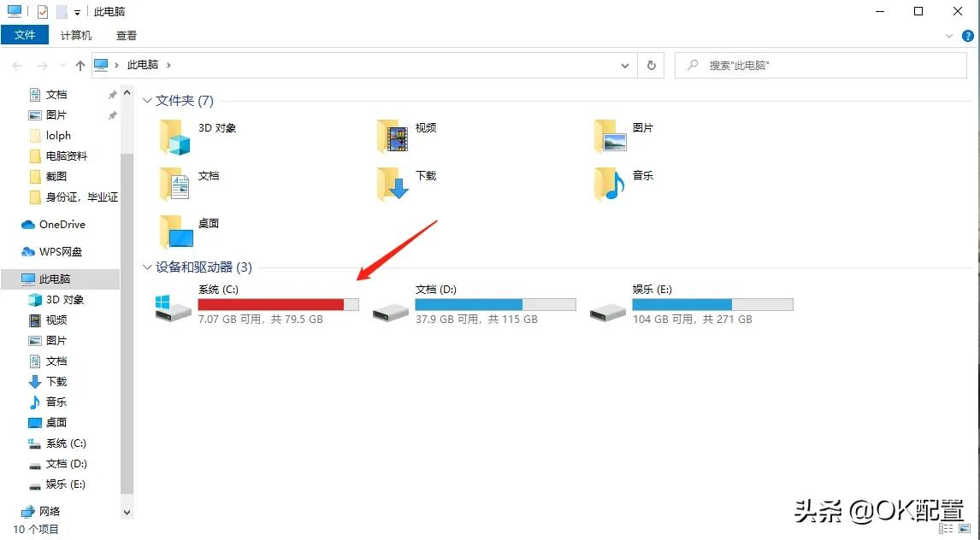980x540 pixels.
Task: Go back with the left arrow
Action: point(17,66)
